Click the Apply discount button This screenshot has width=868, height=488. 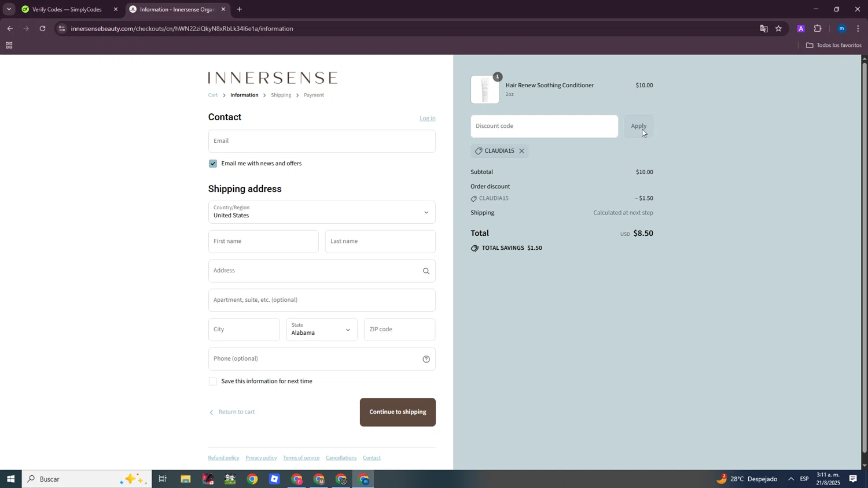[x=639, y=126]
